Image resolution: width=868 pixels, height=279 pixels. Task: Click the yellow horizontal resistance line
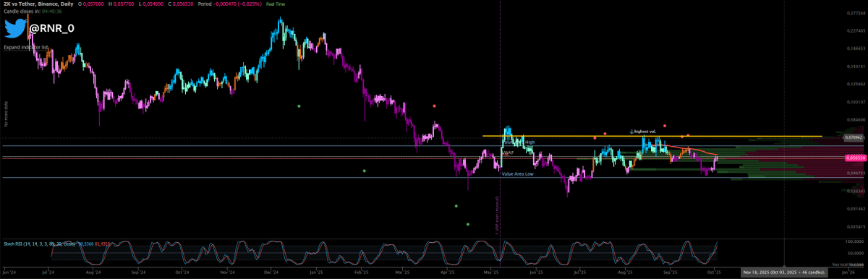652,136
